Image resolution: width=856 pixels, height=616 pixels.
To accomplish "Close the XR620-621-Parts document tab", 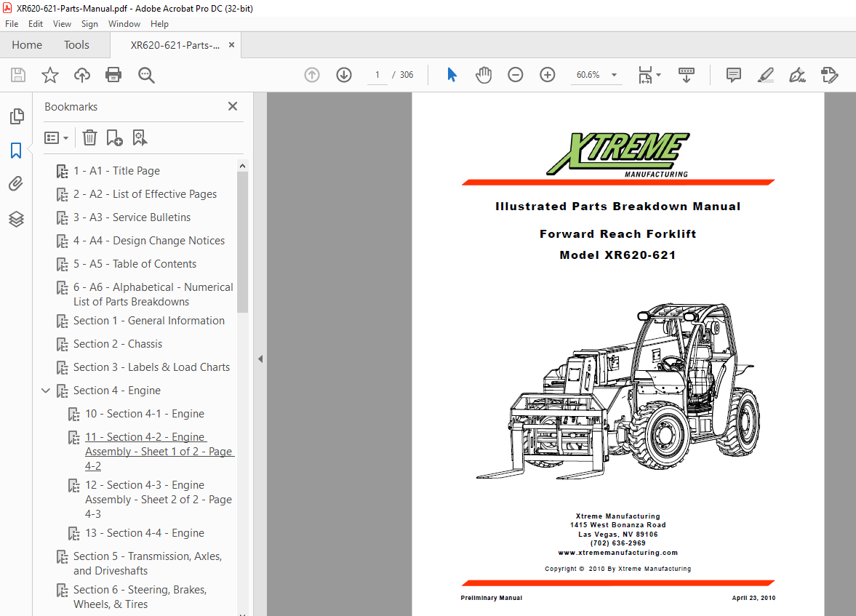I will coord(231,45).
